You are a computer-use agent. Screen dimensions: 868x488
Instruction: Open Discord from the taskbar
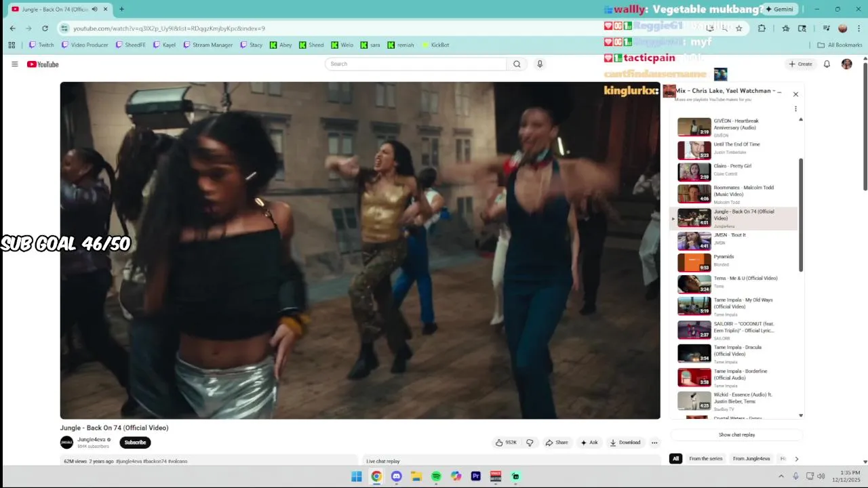tap(396, 476)
